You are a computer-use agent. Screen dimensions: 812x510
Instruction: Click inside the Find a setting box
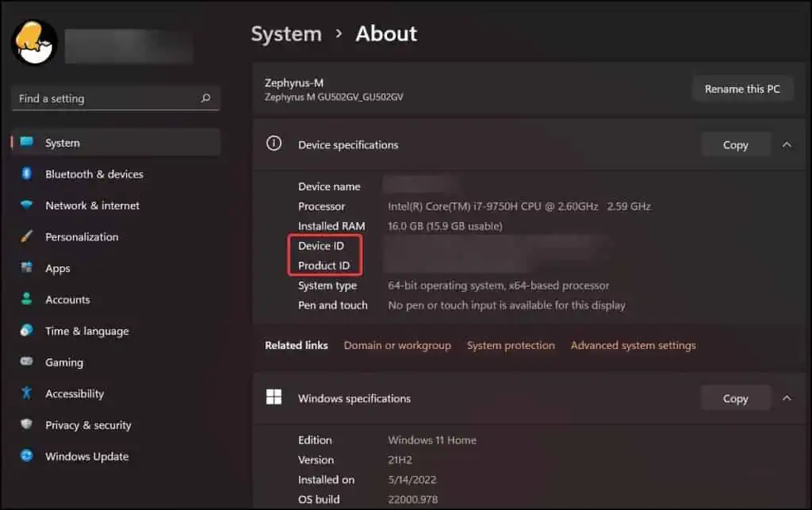click(103, 98)
